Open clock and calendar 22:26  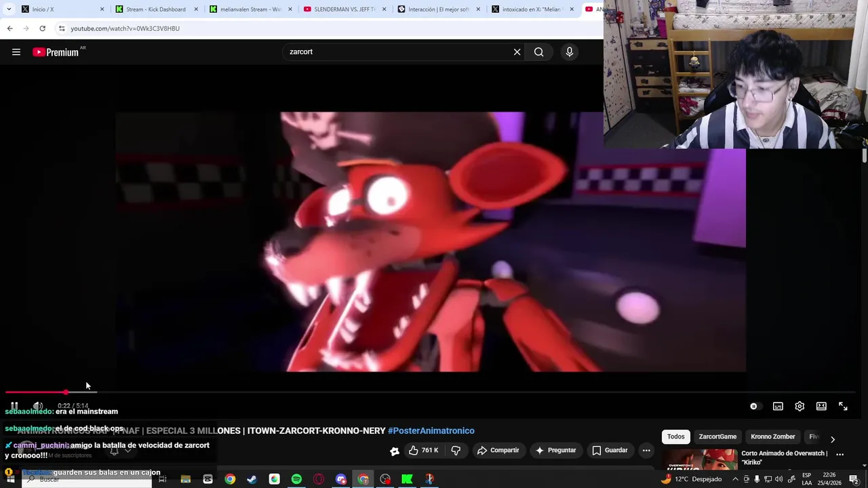pyautogui.click(x=831, y=479)
